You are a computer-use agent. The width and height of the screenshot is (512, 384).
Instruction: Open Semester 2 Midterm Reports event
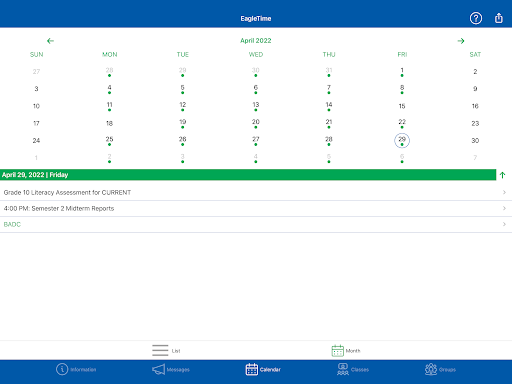click(256, 208)
